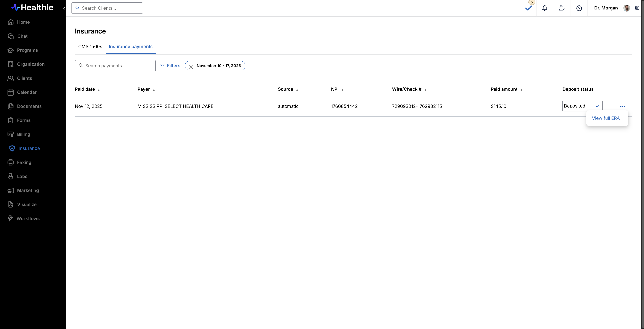Open Faxing from the sidebar

click(24, 162)
